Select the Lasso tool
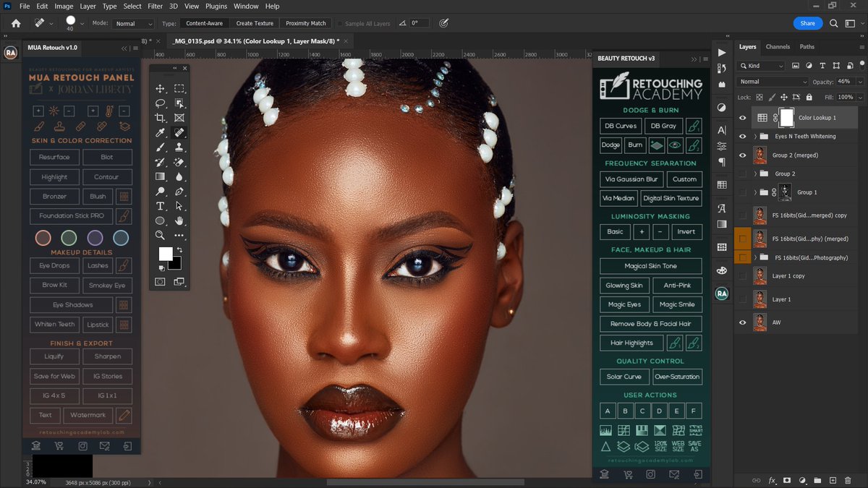 (161, 103)
